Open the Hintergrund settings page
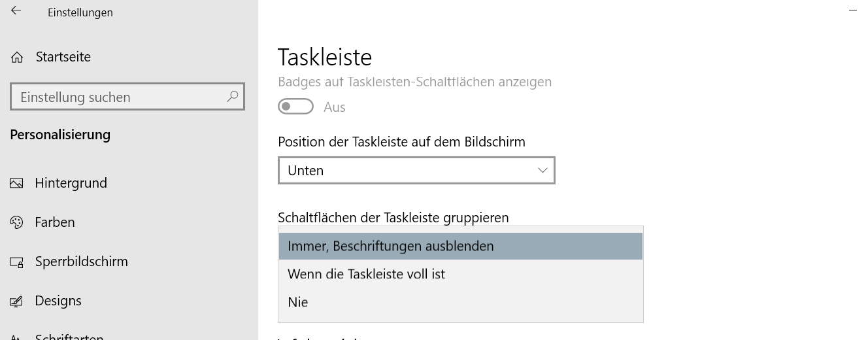Image resolution: width=868 pixels, height=340 pixels. coord(71,183)
